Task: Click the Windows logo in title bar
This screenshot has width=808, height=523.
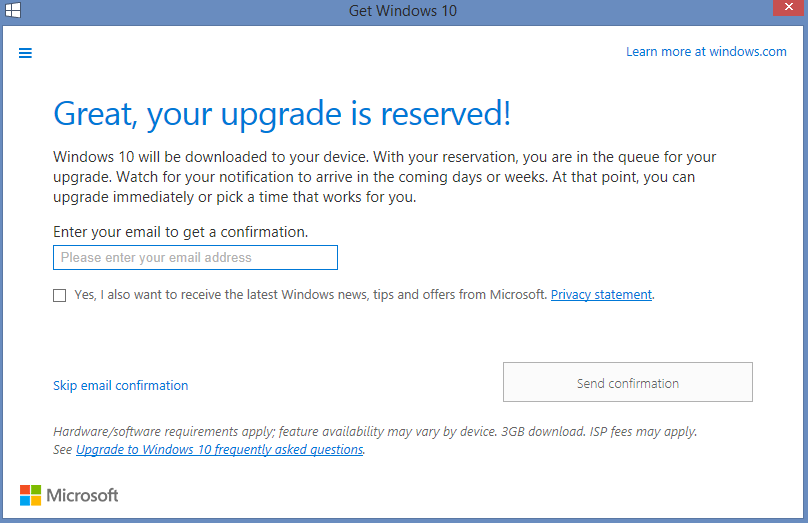Action: pos(13,10)
